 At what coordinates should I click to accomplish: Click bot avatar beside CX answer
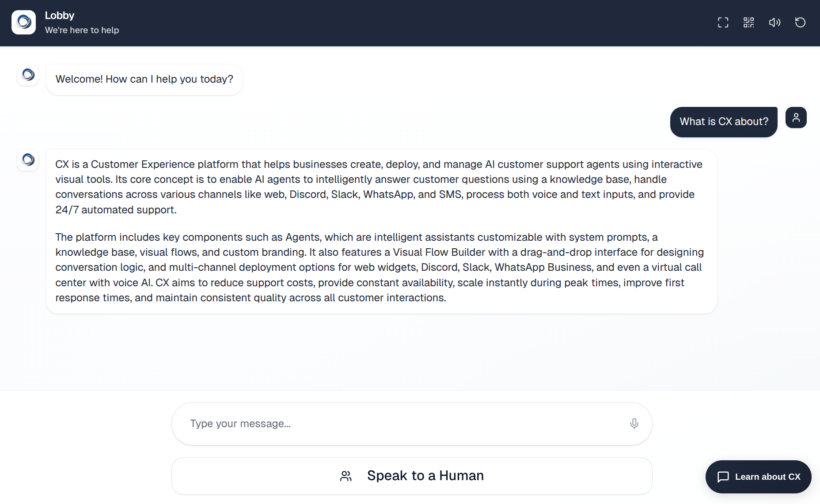point(28,159)
